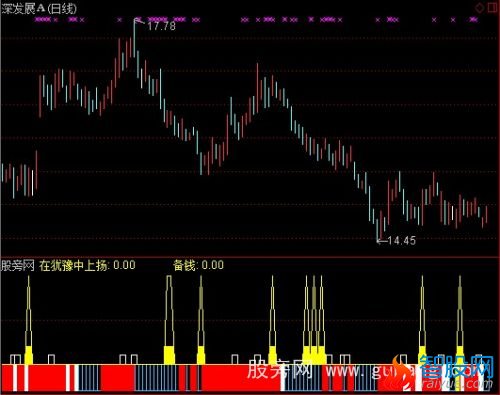Click the square window icon beside the diamond

493,7
